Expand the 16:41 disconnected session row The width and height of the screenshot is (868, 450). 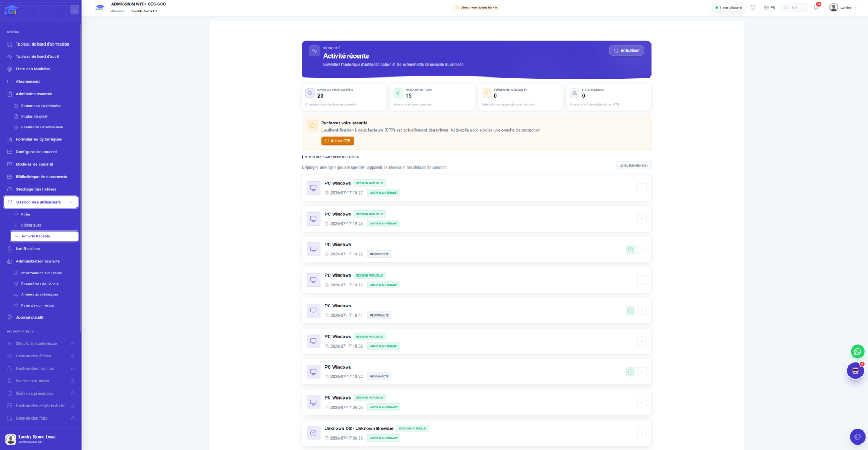click(642, 311)
